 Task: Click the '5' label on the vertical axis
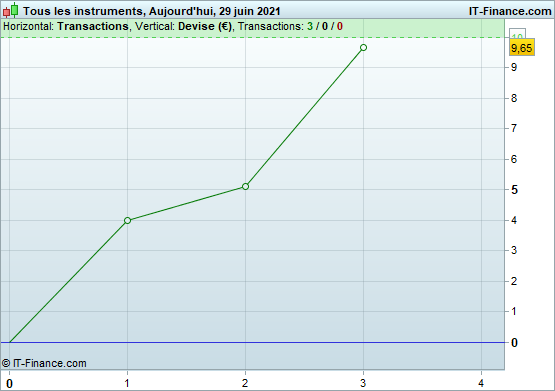pos(514,190)
